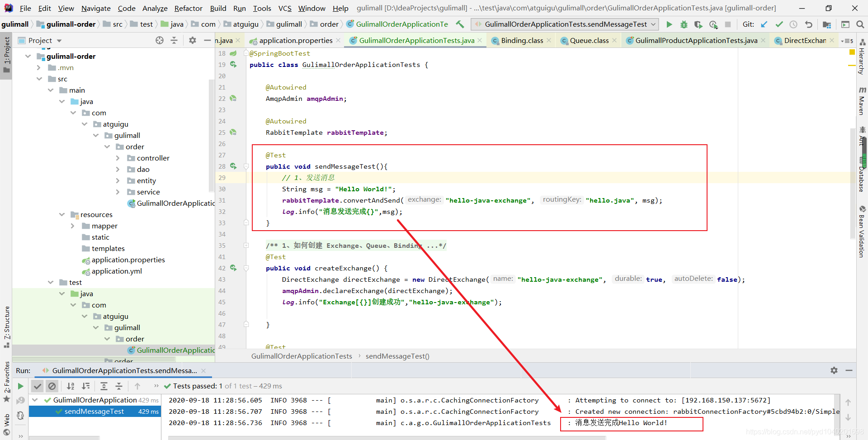Unfold the collapsed Javadoc comment in the editor

pos(246,246)
